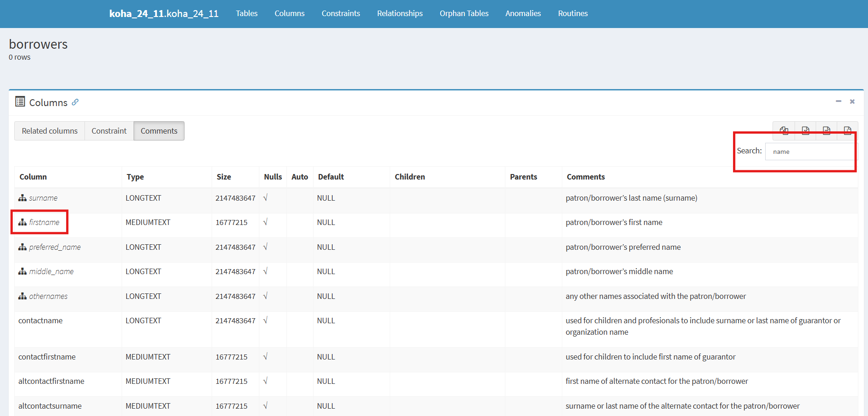Toggle the Comments button

(159, 131)
